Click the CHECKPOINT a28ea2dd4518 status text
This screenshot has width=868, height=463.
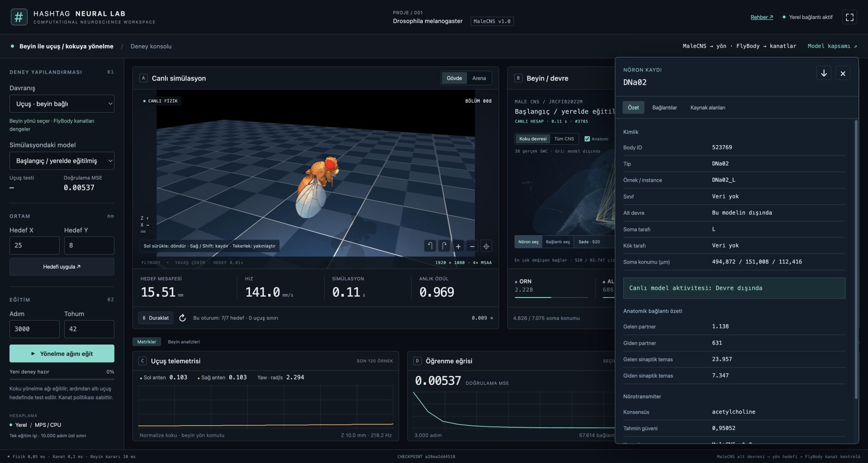tap(426, 457)
